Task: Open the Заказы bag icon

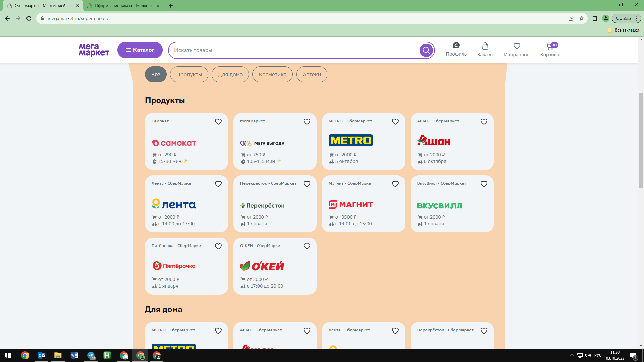Action: 485,46
